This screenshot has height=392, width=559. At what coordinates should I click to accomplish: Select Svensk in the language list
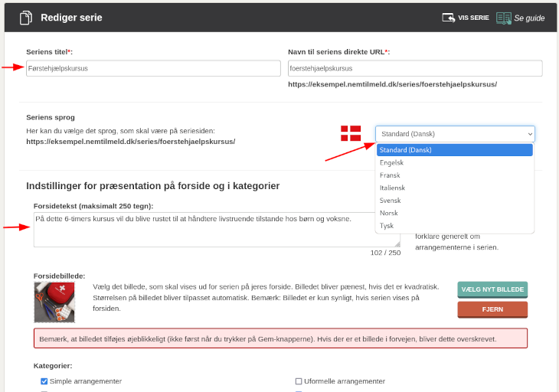click(x=455, y=201)
